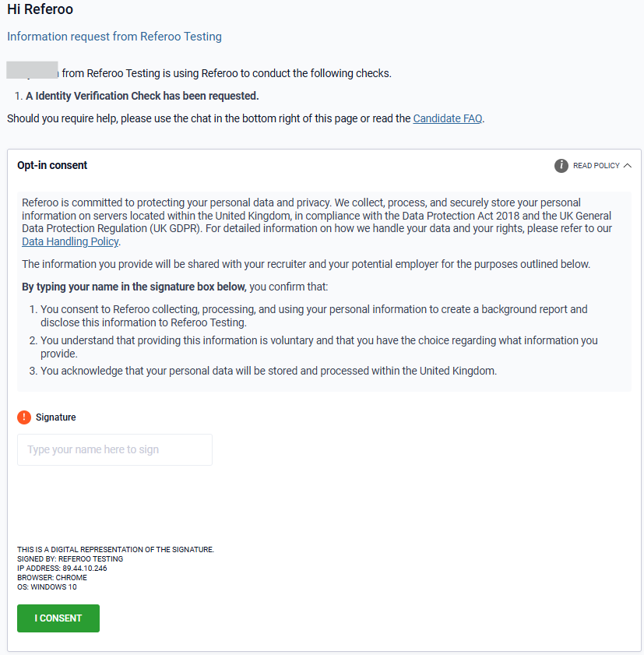Open the Data Handling Policy link
This screenshot has height=655, width=644.
click(x=70, y=241)
